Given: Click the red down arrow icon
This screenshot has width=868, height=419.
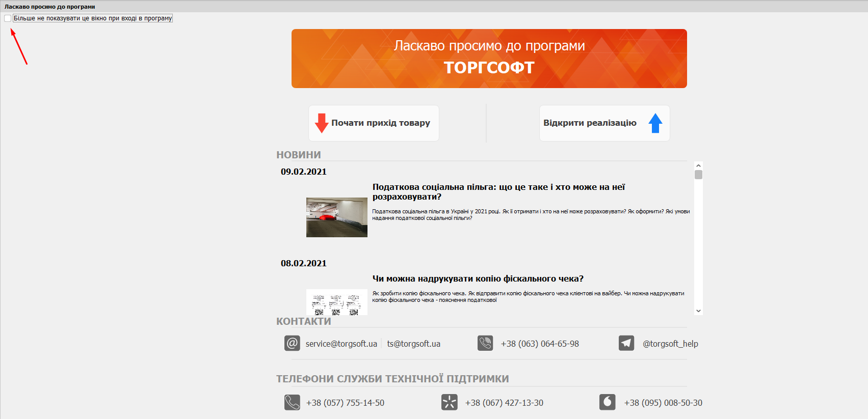Looking at the screenshot, I should click(x=321, y=123).
